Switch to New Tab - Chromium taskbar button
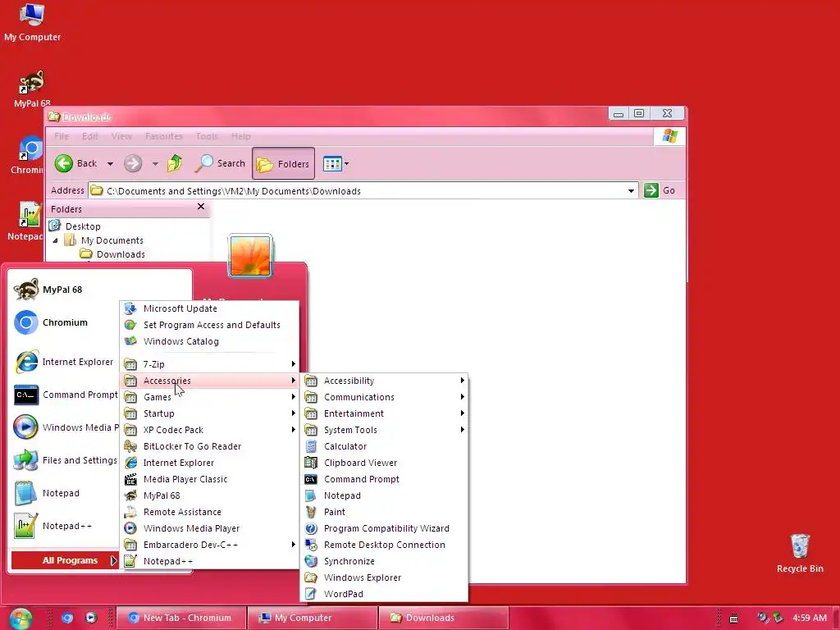840x630 pixels. click(181, 618)
